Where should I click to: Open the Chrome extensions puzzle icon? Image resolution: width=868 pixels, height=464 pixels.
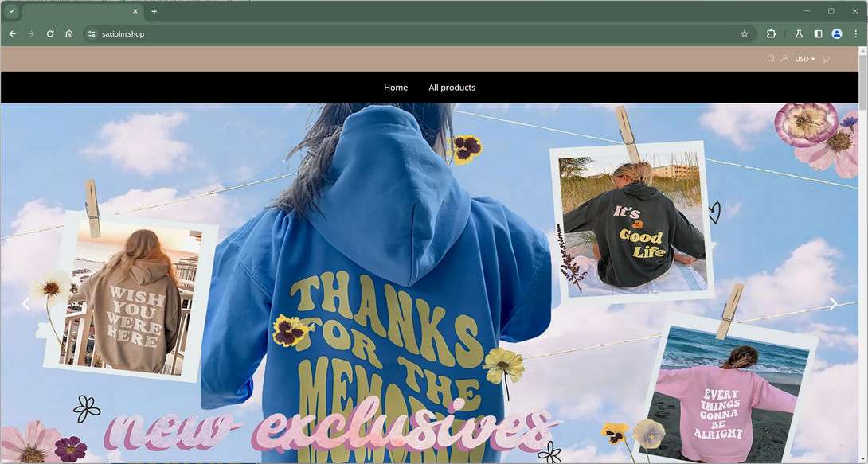click(770, 33)
